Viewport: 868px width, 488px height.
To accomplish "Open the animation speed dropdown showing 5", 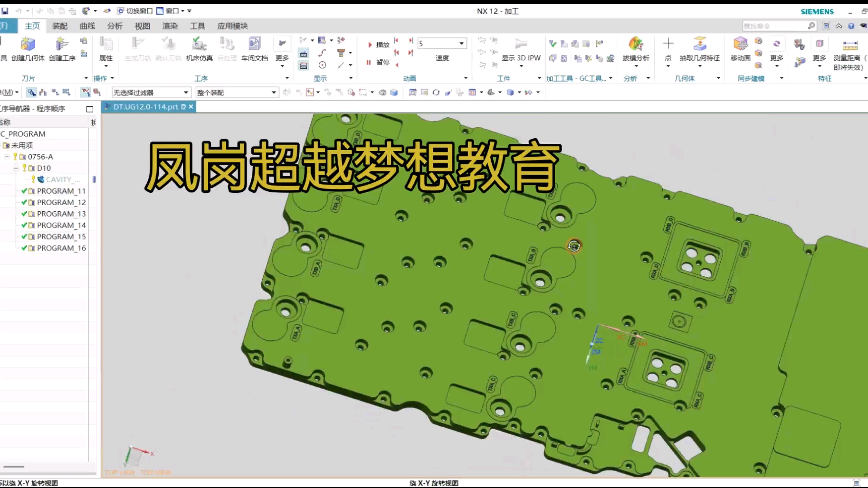I will (x=442, y=44).
